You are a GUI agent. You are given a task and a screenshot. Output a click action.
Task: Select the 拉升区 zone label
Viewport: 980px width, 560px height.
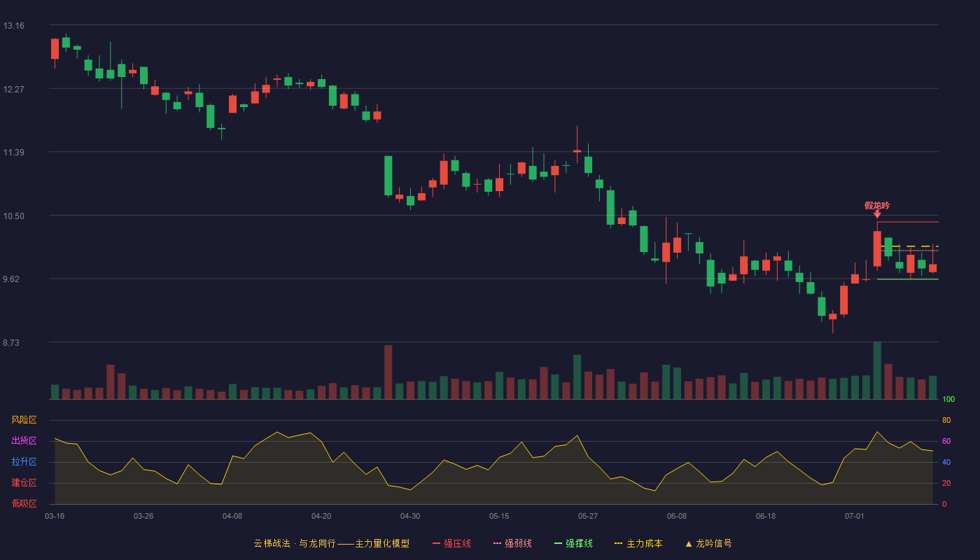24,462
